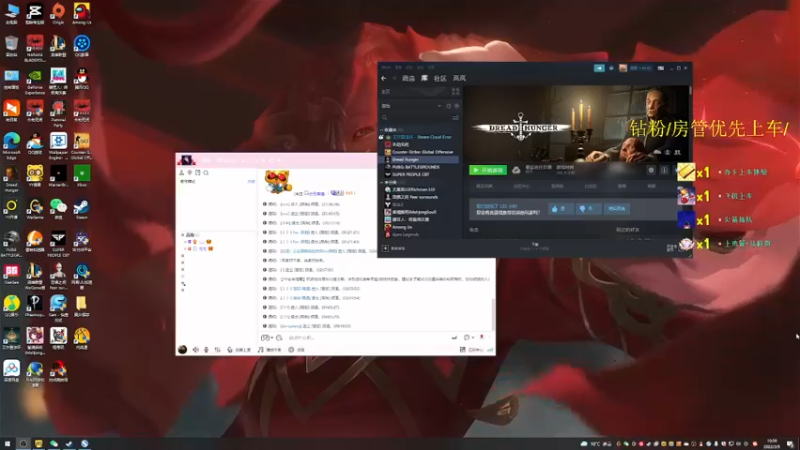Open WeChat desktop shortcut
Screen dimensions: 800x450
click(x=58, y=209)
